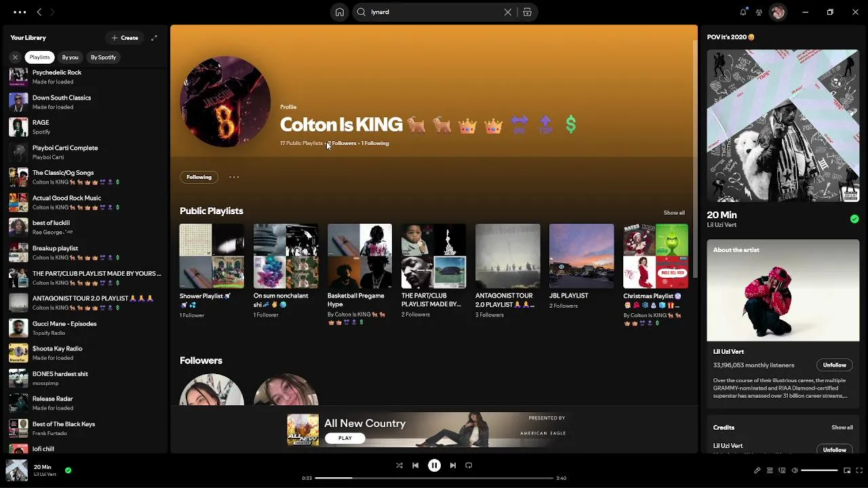Toggle repeat mode
The image size is (868, 488).
(469, 466)
